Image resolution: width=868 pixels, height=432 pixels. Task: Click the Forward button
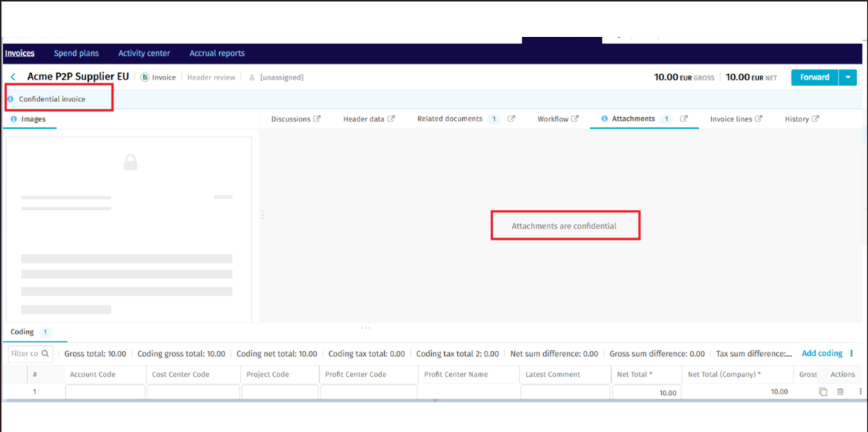tap(814, 77)
